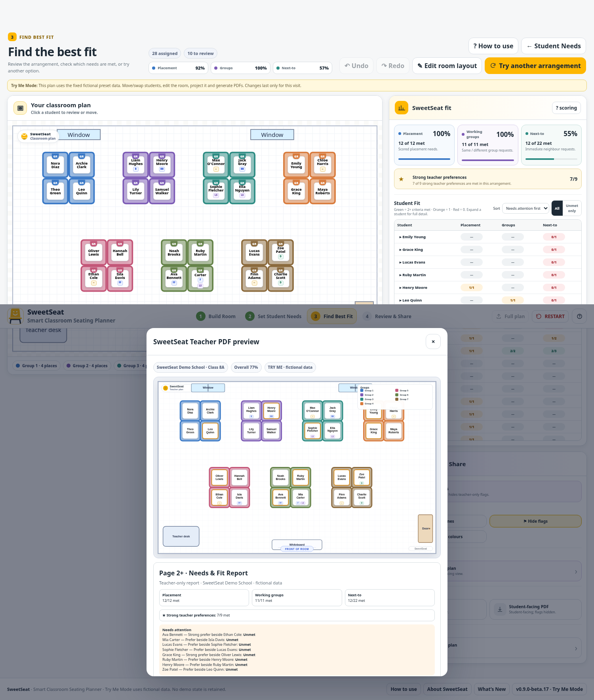Select Oliver Lewis seat card
Image resolution: width=594 pixels, height=700 pixels.
[94, 252]
